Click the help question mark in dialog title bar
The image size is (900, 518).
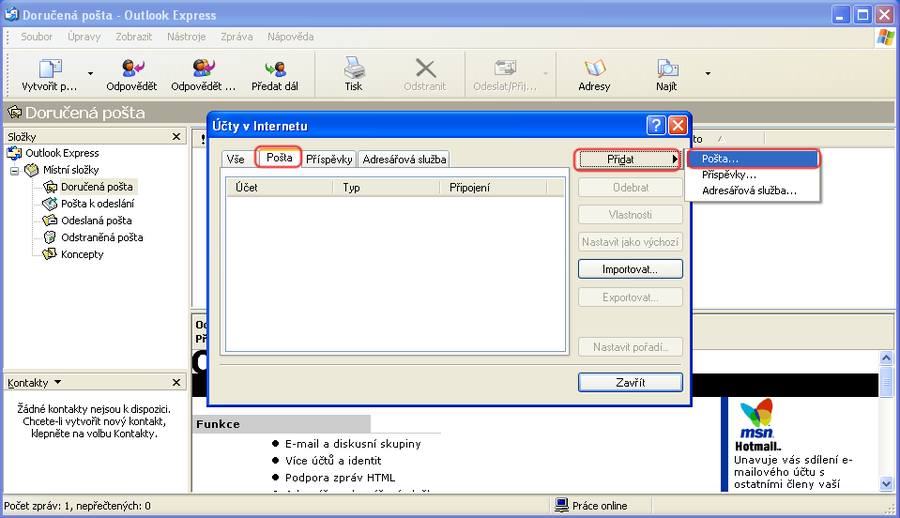(x=656, y=125)
